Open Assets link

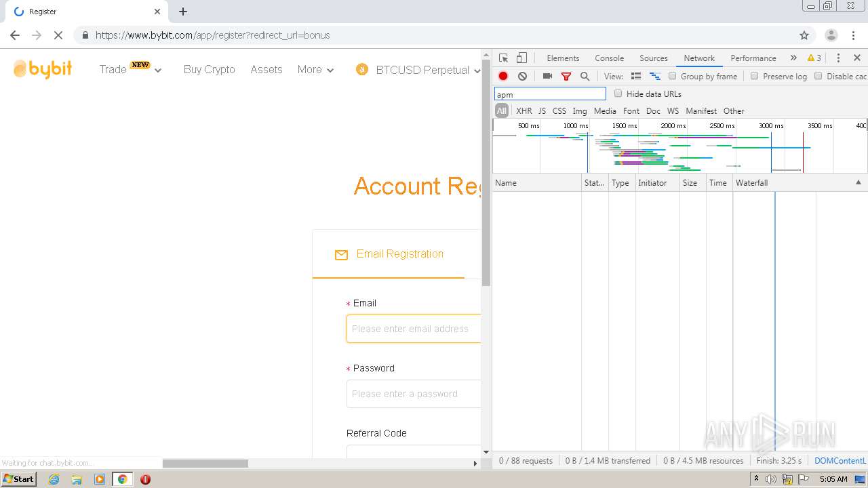pyautogui.click(x=267, y=70)
